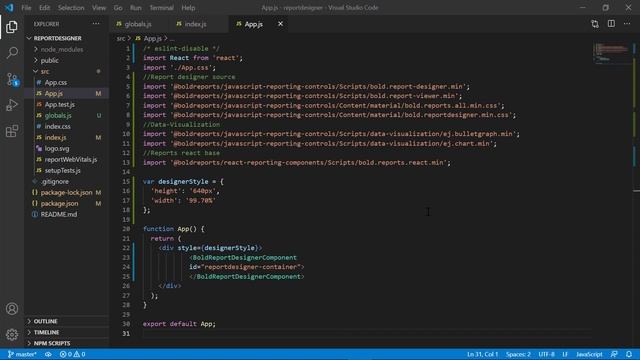
Task: Switch to the globals.js tab
Action: click(138, 24)
